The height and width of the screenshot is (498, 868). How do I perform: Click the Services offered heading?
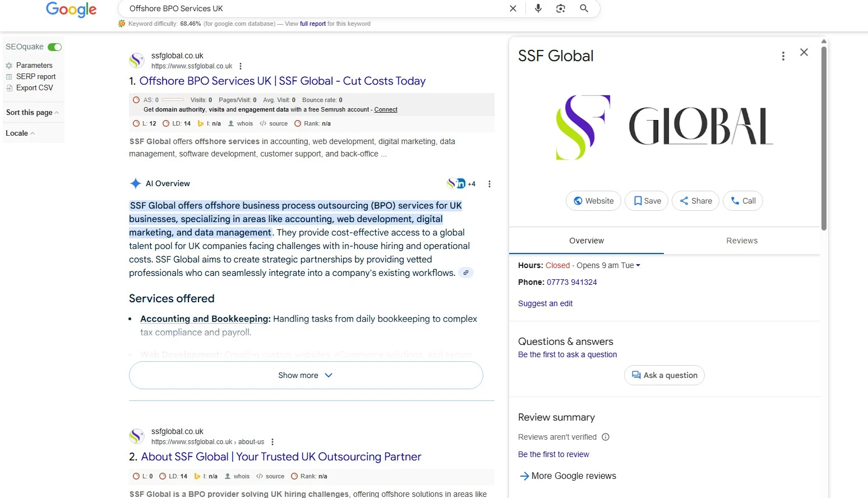pos(172,298)
